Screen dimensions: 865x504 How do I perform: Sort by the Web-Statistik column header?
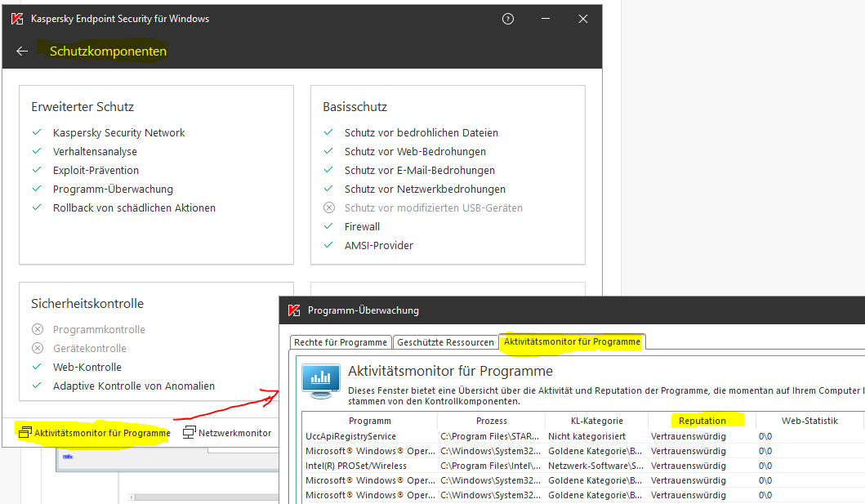click(x=809, y=421)
